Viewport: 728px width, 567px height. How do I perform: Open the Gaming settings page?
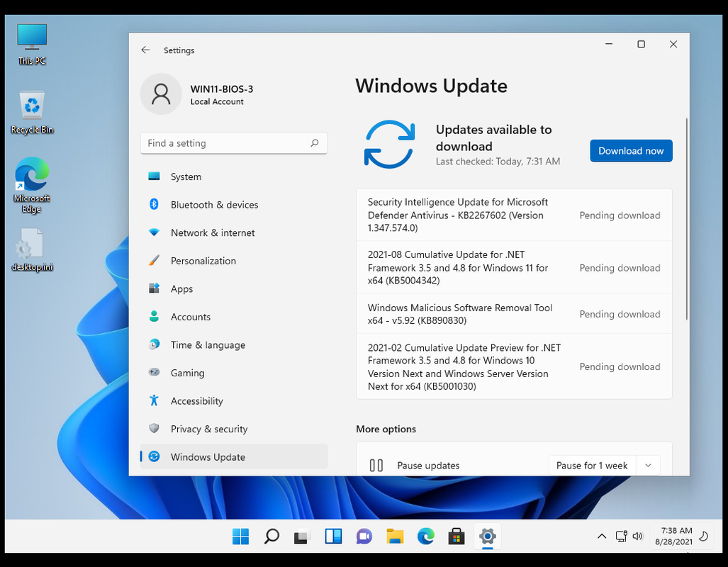[234, 372]
